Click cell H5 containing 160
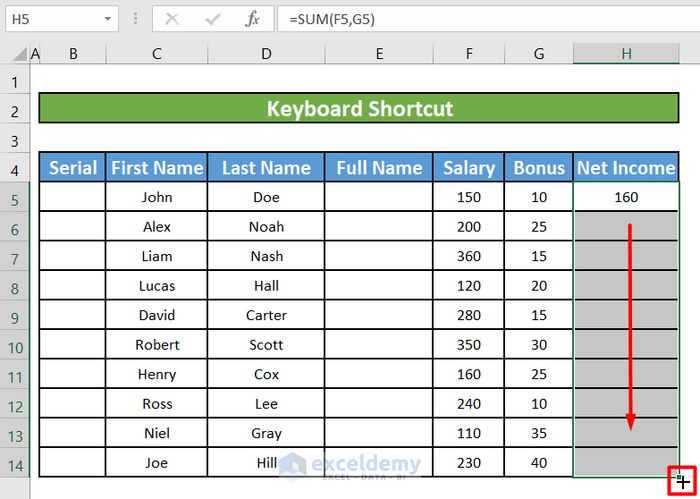The height and width of the screenshot is (499, 700). 626,197
